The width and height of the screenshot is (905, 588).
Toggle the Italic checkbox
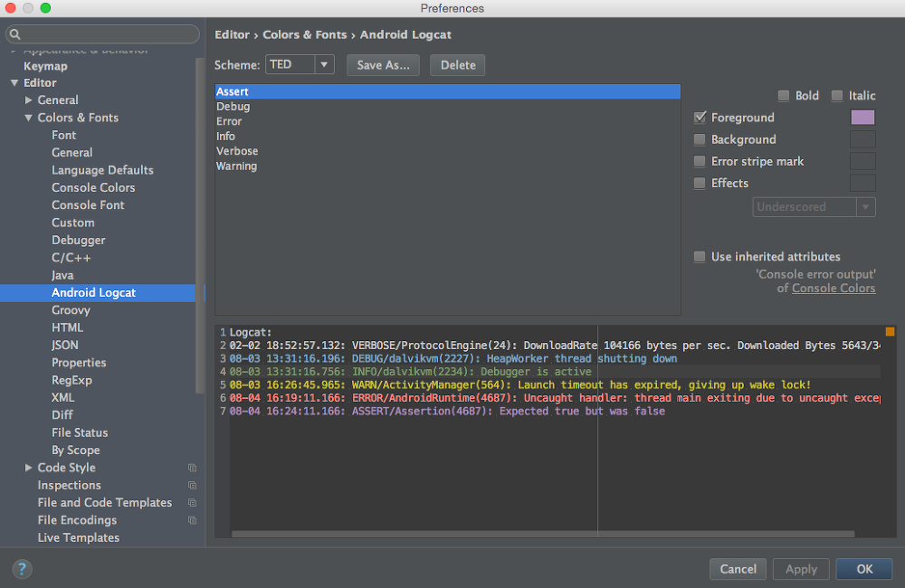tap(836, 96)
